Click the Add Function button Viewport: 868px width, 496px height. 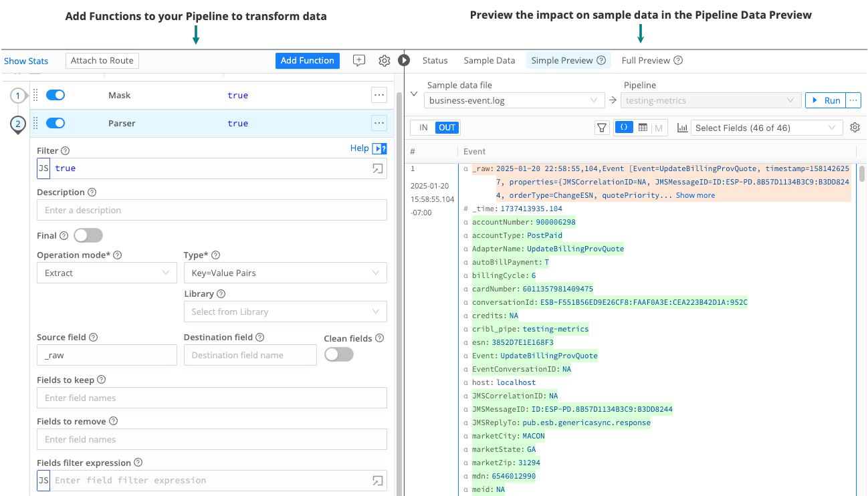point(307,60)
